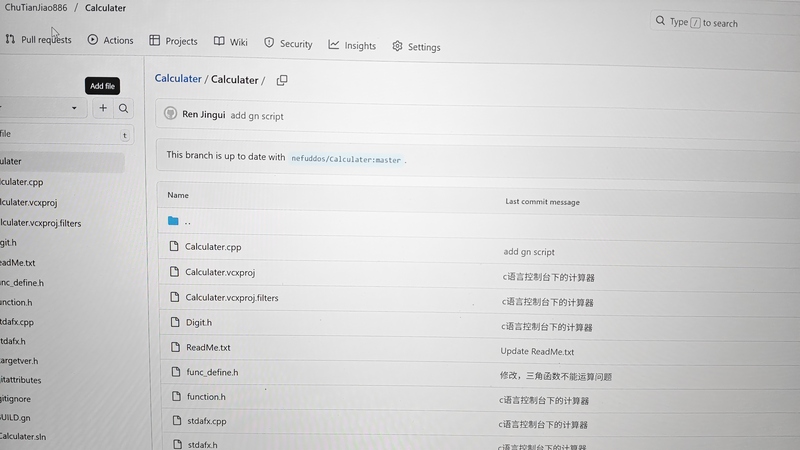Click the Type / to search box
The height and width of the screenshot is (450, 800).
pyautogui.click(x=724, y=22)
